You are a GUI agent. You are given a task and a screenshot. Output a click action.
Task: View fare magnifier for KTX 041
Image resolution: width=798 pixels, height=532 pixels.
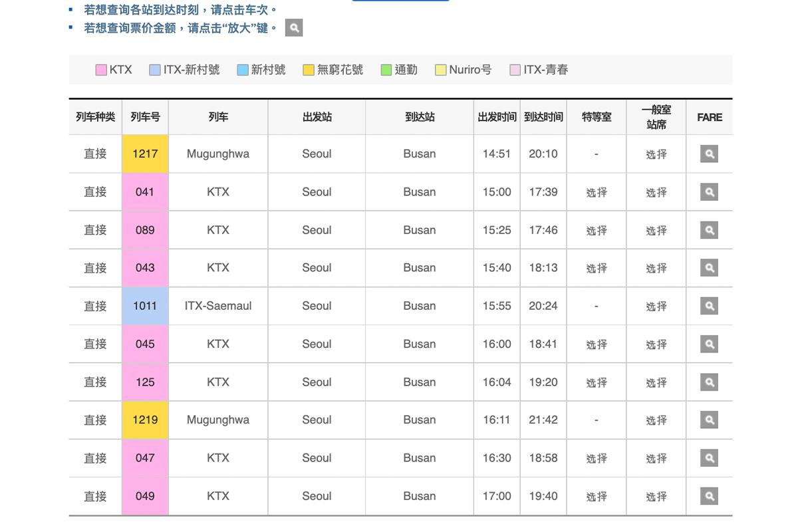710,192
